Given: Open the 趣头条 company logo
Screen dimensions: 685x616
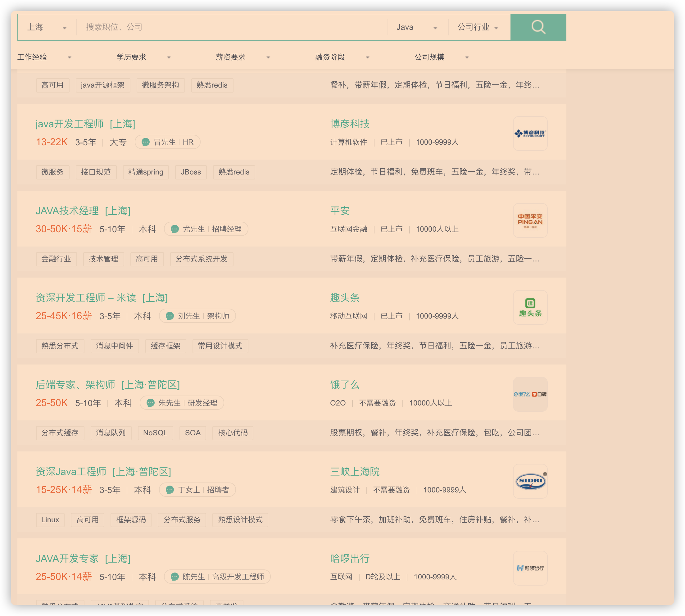Looking at the screenshot, I should (x=530, y=307).
